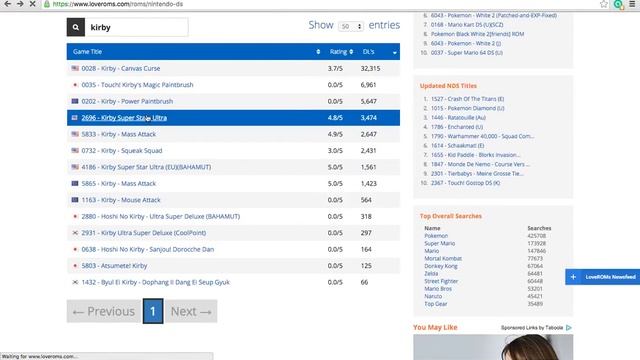Image resolution: width=640 pixels, height=360 pixels.
Task: Open 1527 - Crash Of The Titans (E)
Action: pos(467,99)
